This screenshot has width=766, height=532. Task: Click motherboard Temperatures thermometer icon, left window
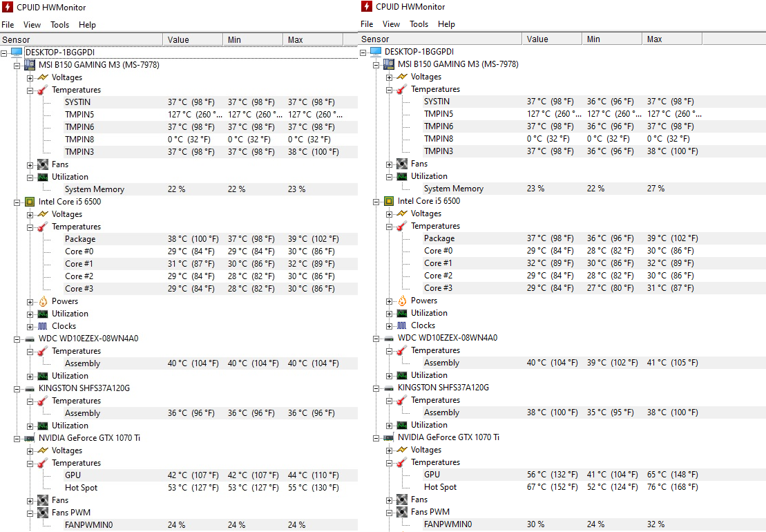coord(43,90)
